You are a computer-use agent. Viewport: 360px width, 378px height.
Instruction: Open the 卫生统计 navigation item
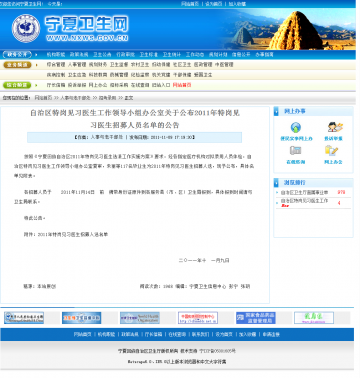pyautogui.click(x=172, y=54)
